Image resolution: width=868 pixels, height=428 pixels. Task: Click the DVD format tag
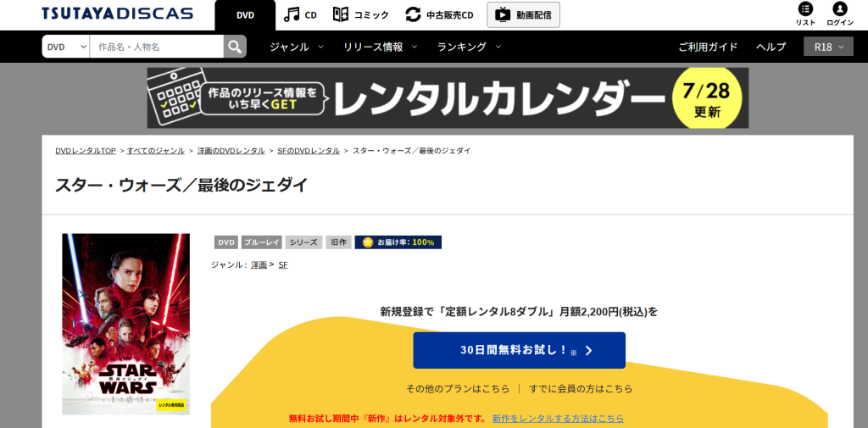pyautogui.click(x=226, y=242)
